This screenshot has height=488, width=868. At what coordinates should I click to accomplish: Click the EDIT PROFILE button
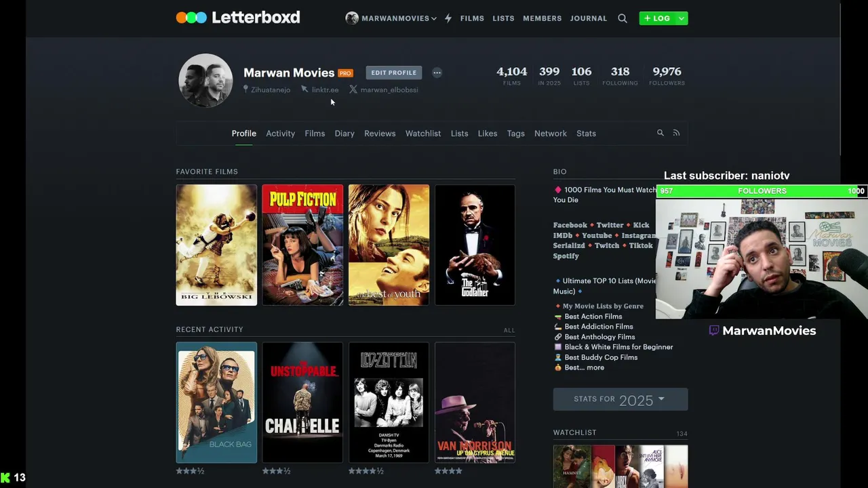pyautogui.click(x=393, y=73)
